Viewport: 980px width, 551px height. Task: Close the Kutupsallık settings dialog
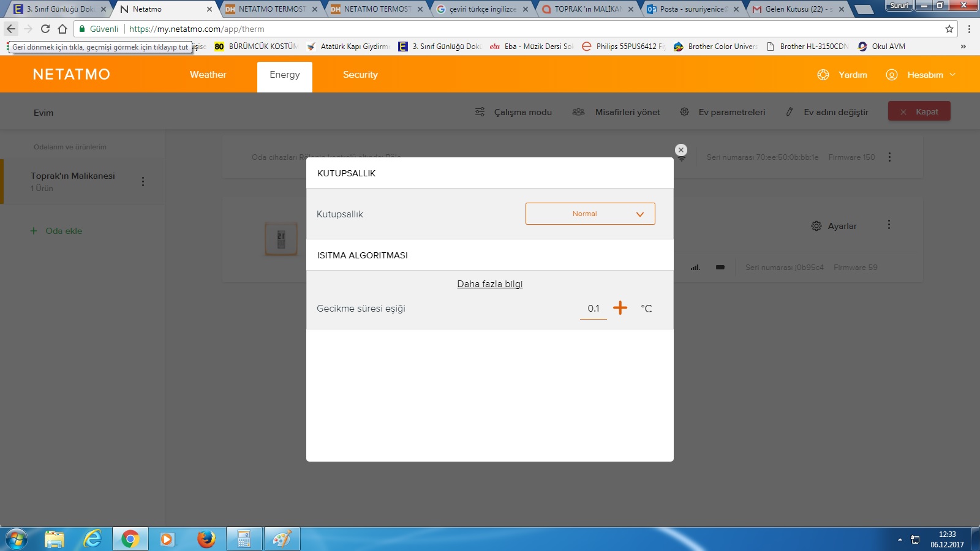click(x=680, y=150)
